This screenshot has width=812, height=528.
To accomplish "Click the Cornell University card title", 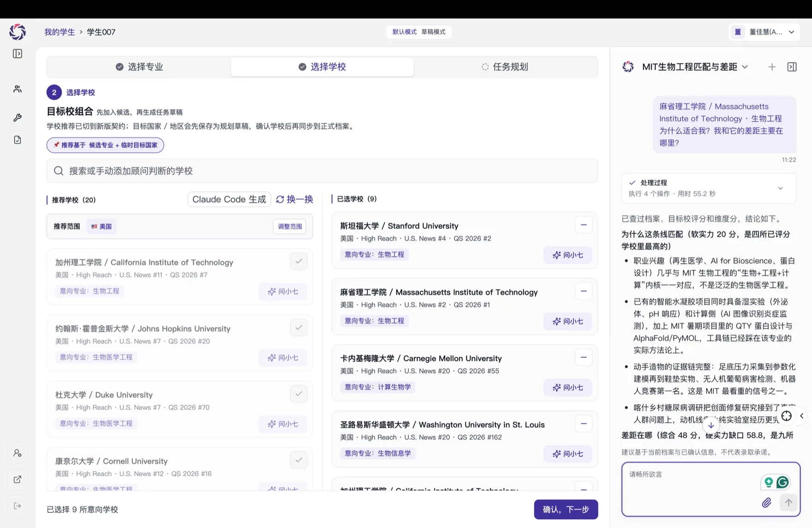I will tap(111, 461).
